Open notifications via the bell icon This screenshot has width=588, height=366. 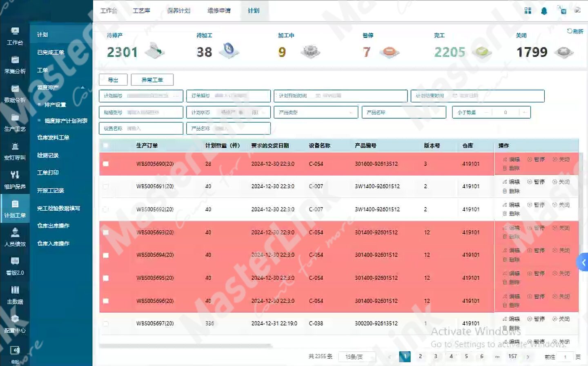pyautogui.click(x=544, y=11)
